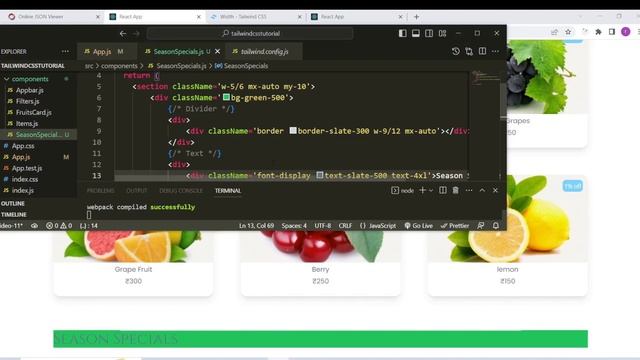Open terminal launch profile dropdown arrow

pyautogui.click(x=431, y=191)
